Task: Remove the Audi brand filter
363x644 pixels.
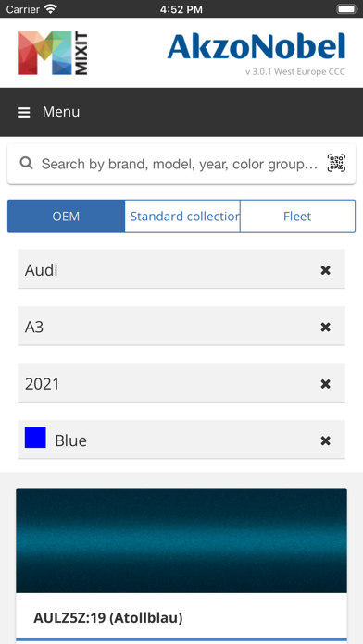Action: (325, 270)
